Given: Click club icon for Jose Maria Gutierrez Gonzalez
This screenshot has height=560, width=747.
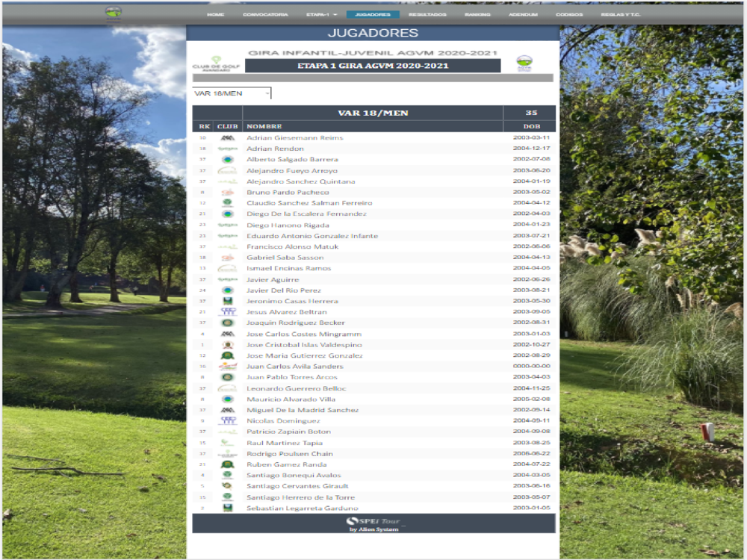Looking at the screenshot, I should click(228, 355).
